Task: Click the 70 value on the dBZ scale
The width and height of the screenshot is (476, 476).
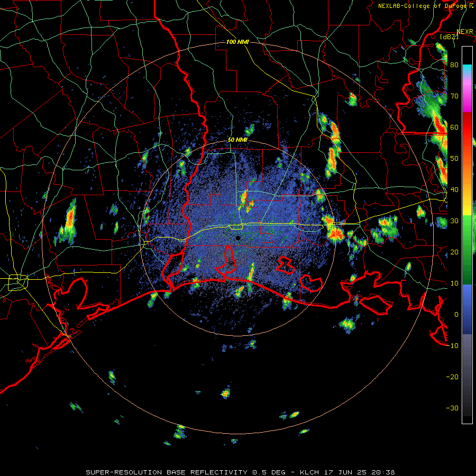Action: pos(454,96)
